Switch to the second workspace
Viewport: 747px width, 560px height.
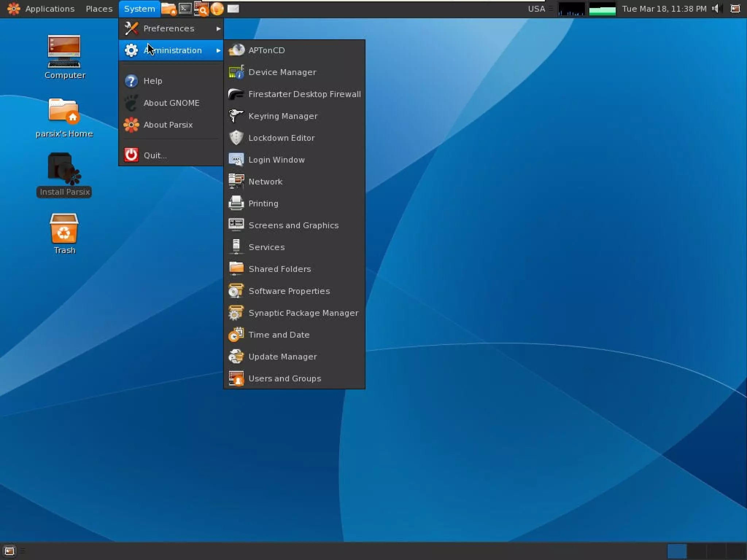coord(696,551)
